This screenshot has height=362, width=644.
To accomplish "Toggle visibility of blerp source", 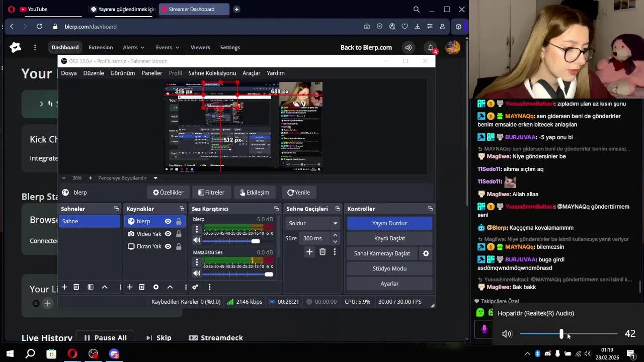I will tap(168, 221).
